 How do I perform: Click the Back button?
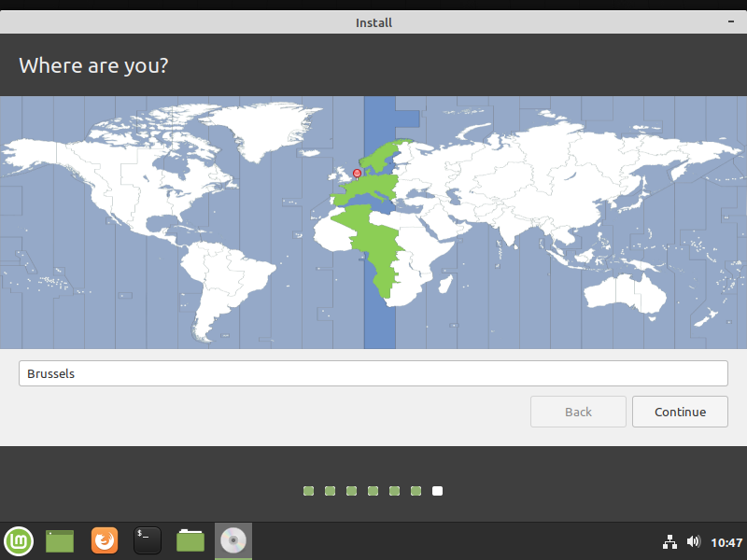[x=578, y=412]
